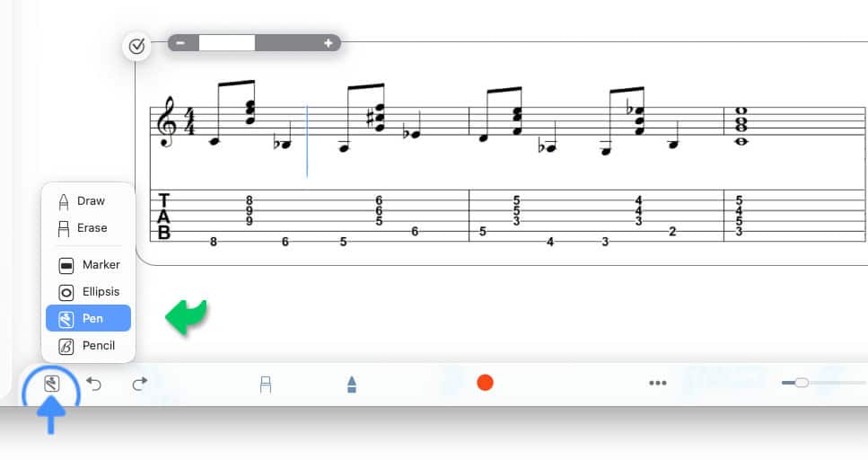Click the white zoom bar handle

coord(227,42)
